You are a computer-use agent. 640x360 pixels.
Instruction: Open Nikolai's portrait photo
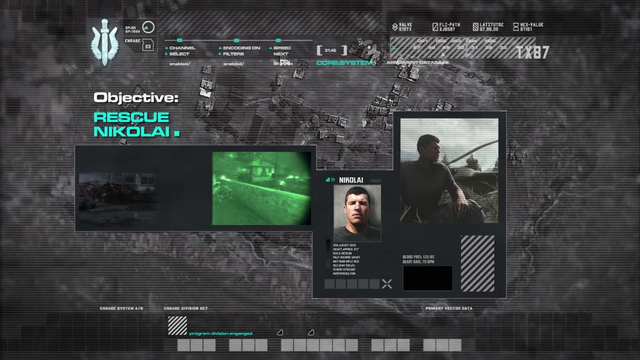357,213
